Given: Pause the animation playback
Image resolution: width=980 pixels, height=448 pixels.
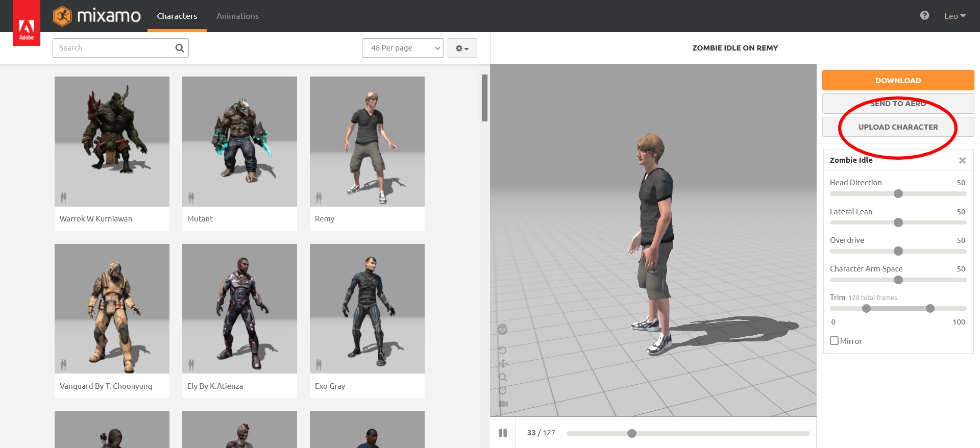Looking at the screenshot, I should [503, 433].
